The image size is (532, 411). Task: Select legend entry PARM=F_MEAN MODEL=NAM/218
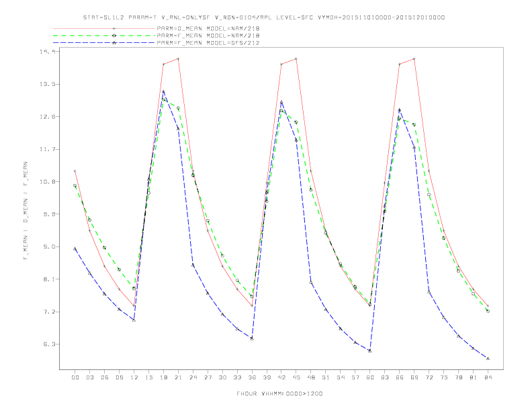tap(208, 36)
